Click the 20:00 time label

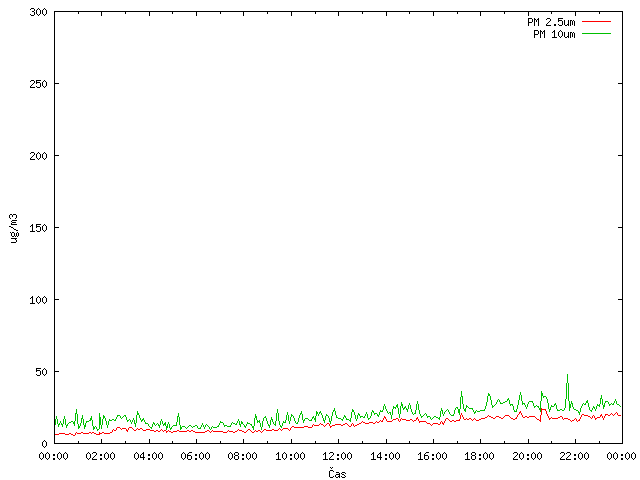click(x=527, y=456)
